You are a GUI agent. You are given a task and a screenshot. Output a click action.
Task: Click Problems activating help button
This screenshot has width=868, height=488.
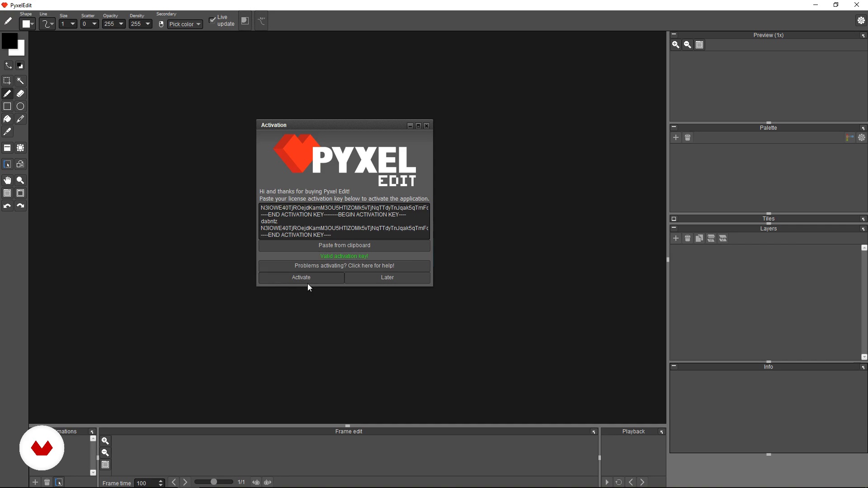(x=344, y=266)
